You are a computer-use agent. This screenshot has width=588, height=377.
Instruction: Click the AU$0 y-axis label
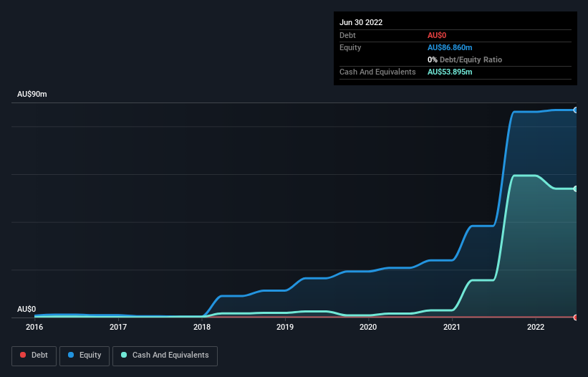tap(26, 309)
